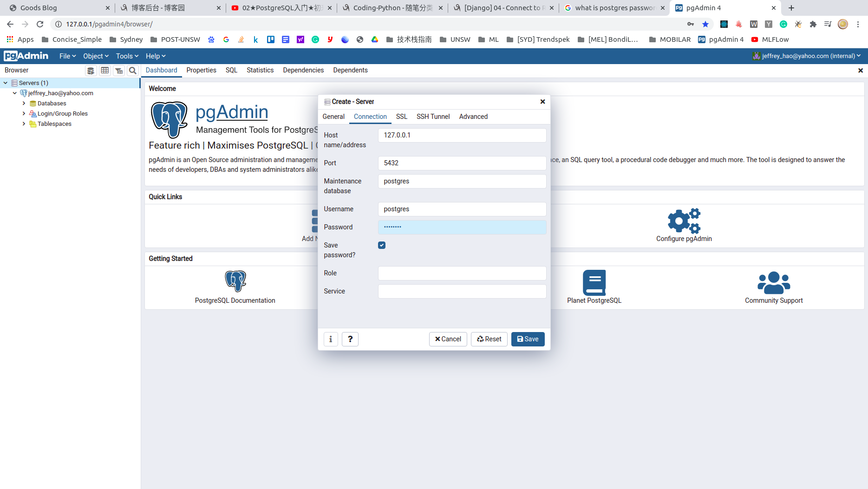The image size is (868, 489).
Task: Click the Filtered Rows icon in Browser toolbar
Action: [x=119, y=71]
